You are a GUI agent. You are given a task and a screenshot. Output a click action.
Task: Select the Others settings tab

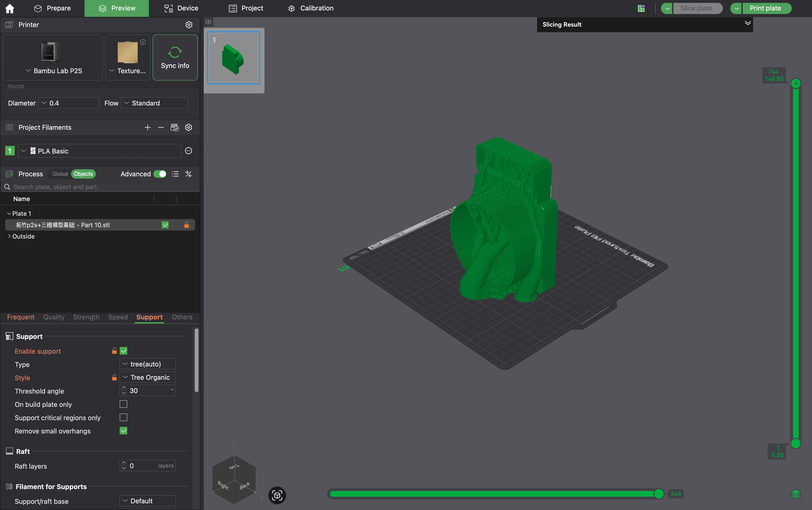coord(182,317)
